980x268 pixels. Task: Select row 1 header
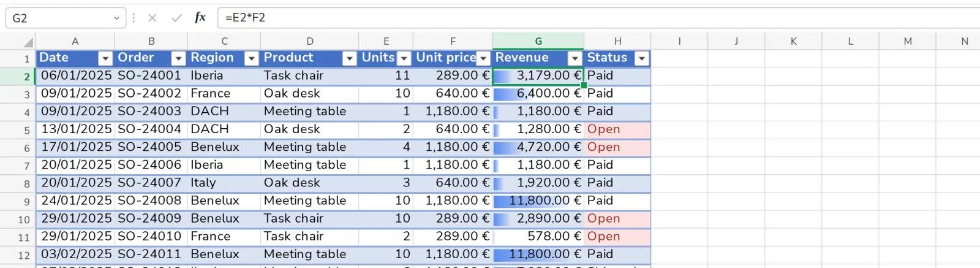point(18,58)
